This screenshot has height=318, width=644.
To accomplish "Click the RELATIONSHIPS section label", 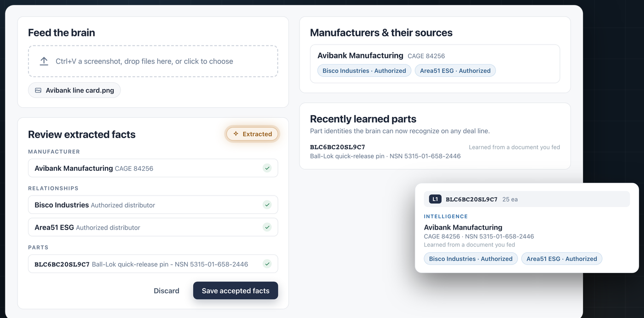I will click(x=53, y=188).
